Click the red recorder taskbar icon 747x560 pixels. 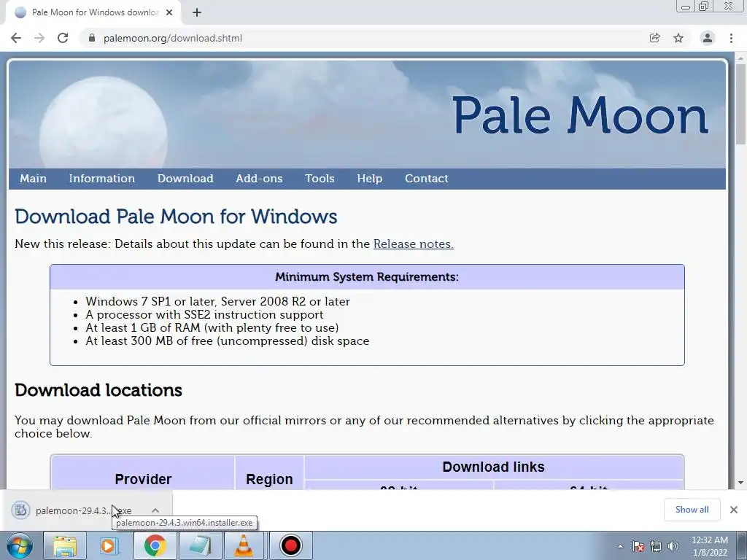[290, 545]
